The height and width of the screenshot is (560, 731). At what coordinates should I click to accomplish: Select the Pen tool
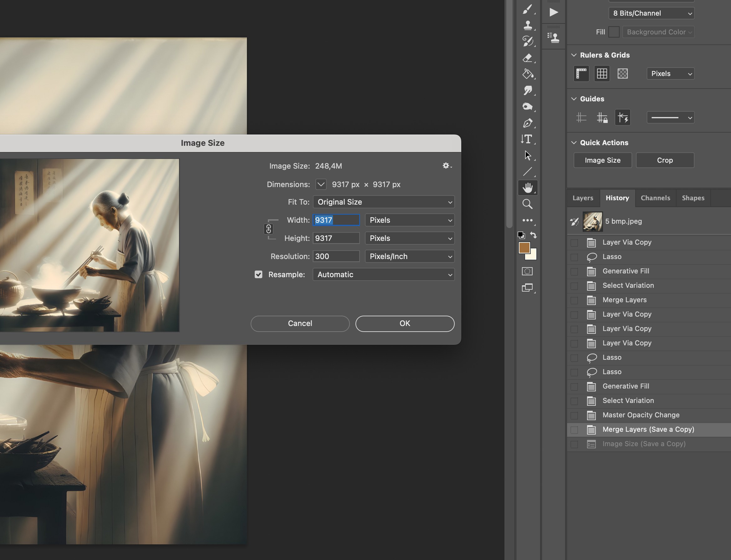pos(528,123)
